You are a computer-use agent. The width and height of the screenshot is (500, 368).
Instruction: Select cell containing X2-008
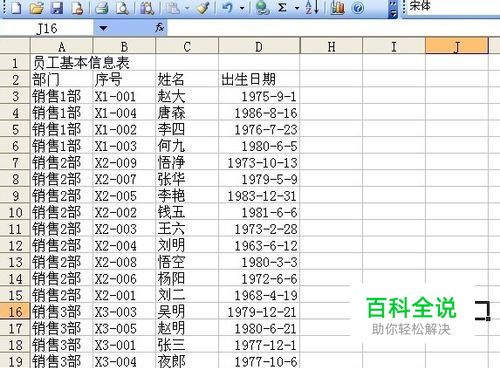tap(124, 262)
